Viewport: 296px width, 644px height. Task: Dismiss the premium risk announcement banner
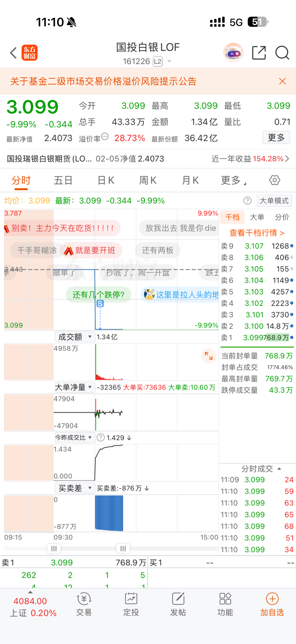tap(283, 81)
